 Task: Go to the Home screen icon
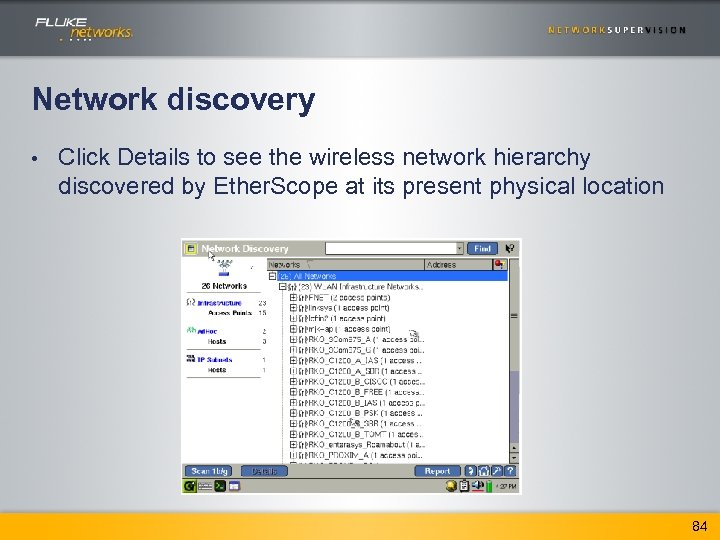(x=484, y=471)
